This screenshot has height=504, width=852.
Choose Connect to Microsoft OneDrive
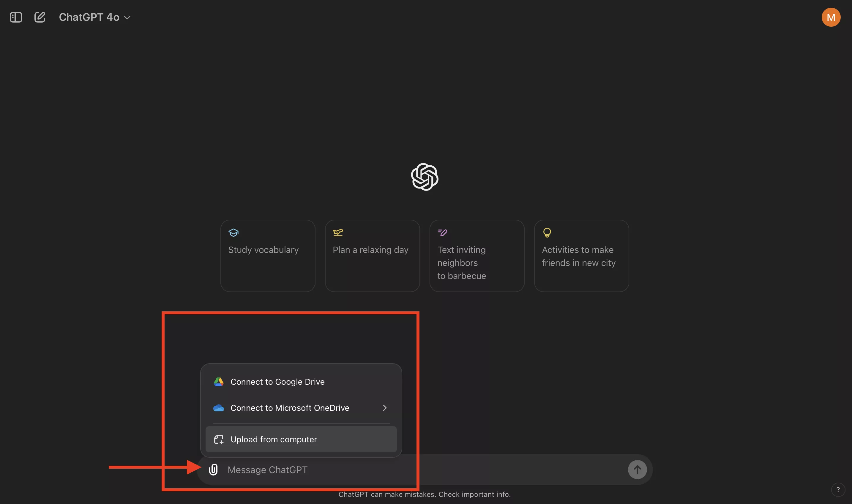point(301,408)
